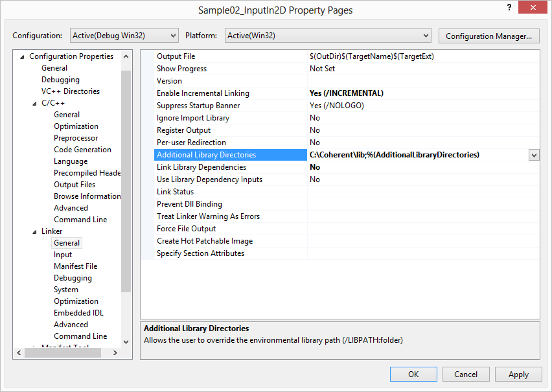Image resolution: width=552 pixels, height=392 pixels.
Task: Open the Additional Library Directories value dropdown
Action: click(x=534, y=155)
